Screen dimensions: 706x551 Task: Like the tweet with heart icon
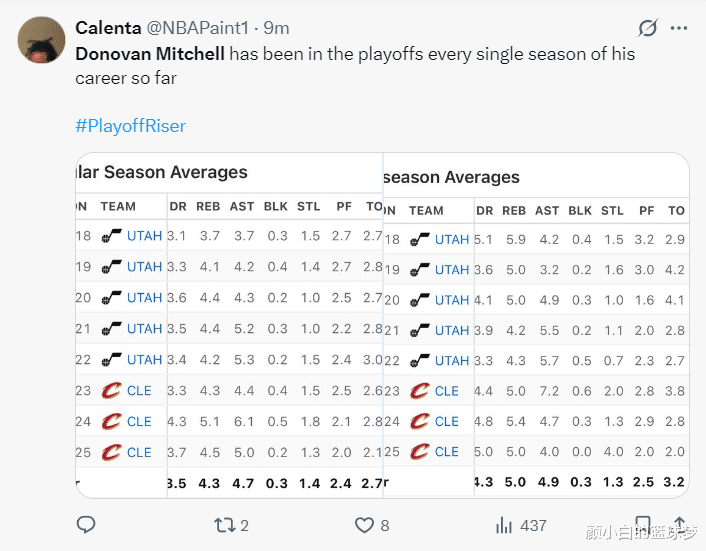click(363, 524)
